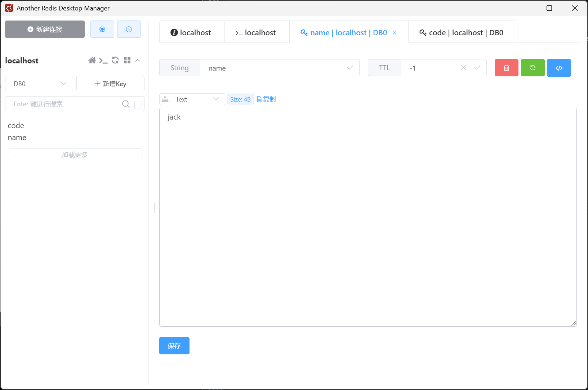Open settings with the gear icon
The width and height of the screenshot is (588, 390).
point(102,29)
